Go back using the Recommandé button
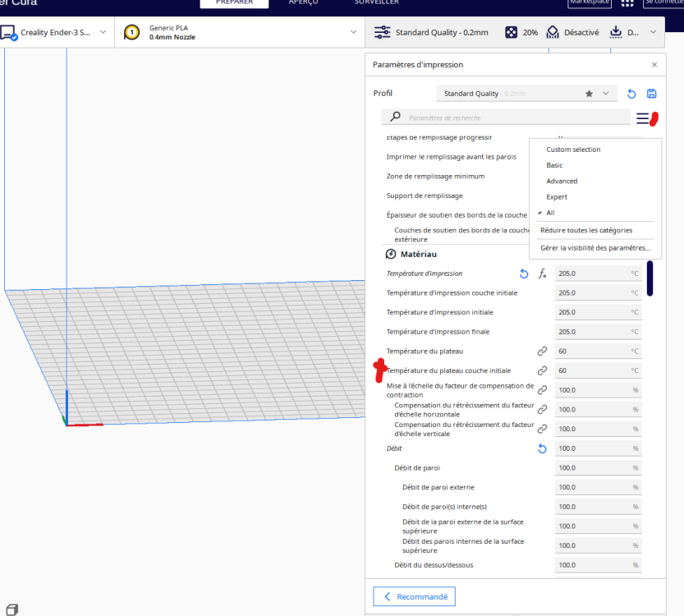Screen dimensions: 684x616 coord(414,596)
